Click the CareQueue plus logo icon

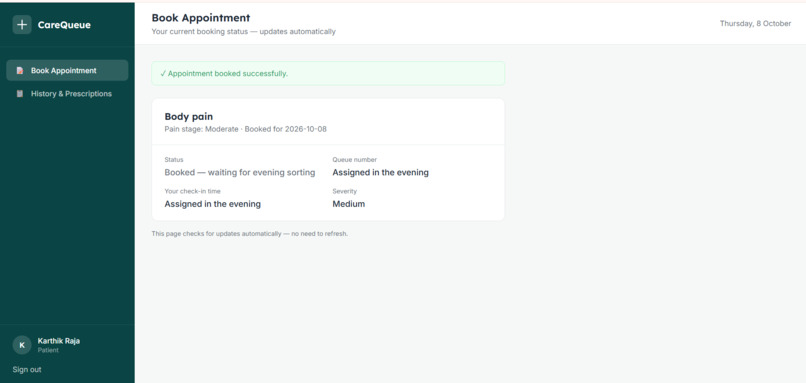(x=22, y=25)
